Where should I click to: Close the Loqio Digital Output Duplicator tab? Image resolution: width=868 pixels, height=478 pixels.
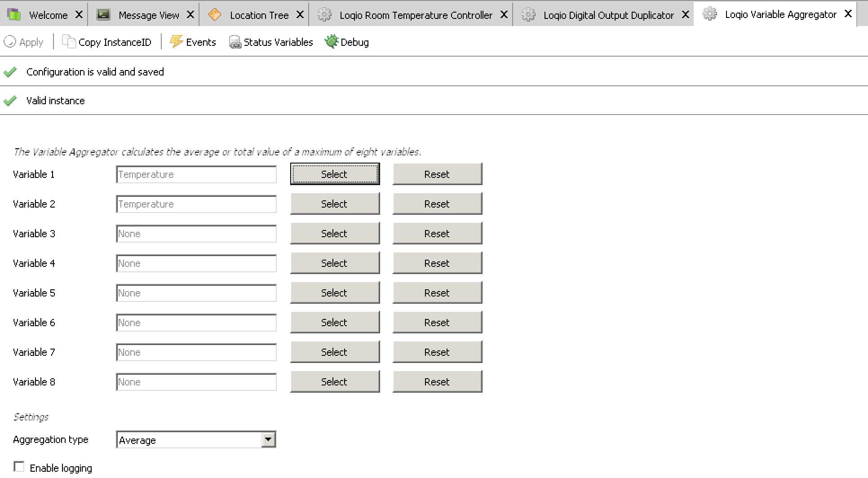(686, 15)
